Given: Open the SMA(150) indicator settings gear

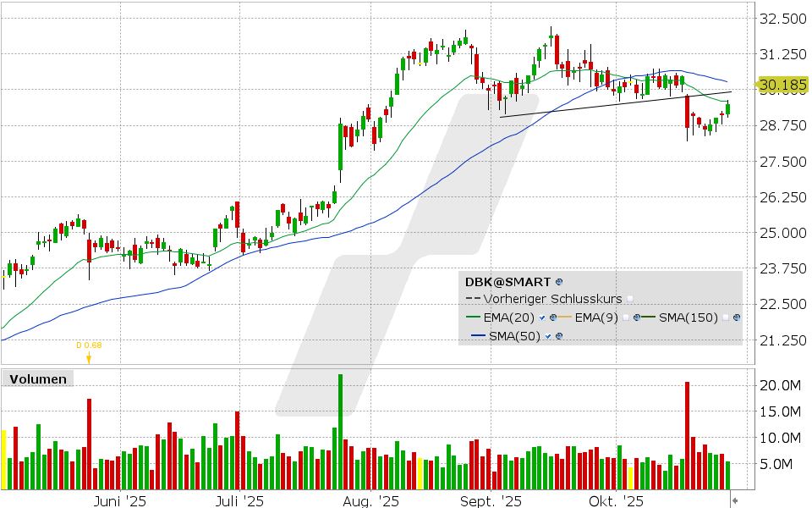Looking at the screenshot, I should click(737, 317).
